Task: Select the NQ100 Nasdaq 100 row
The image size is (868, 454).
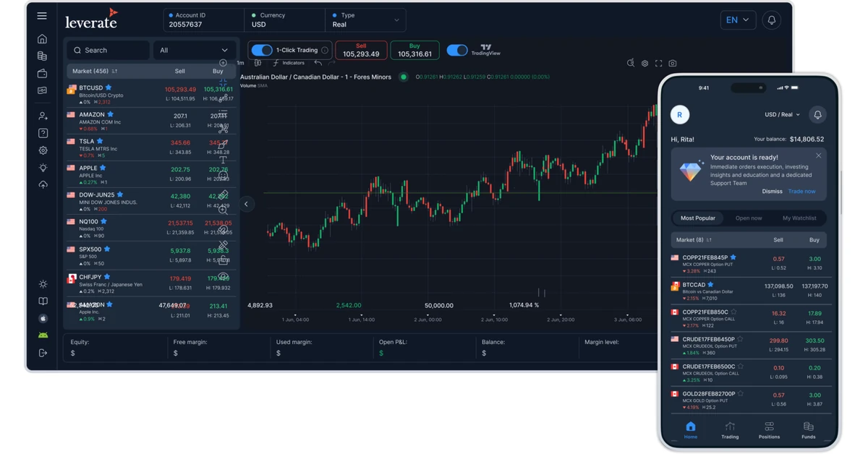Action: pyautogui.click(x=151, y=228)
